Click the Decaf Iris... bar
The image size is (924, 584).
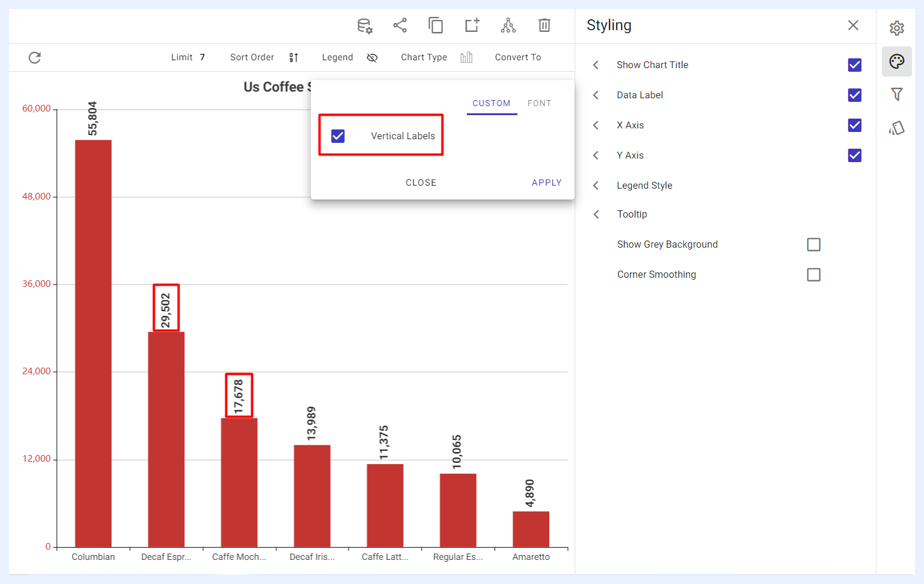pyautogui.click(x=312, y=496)
